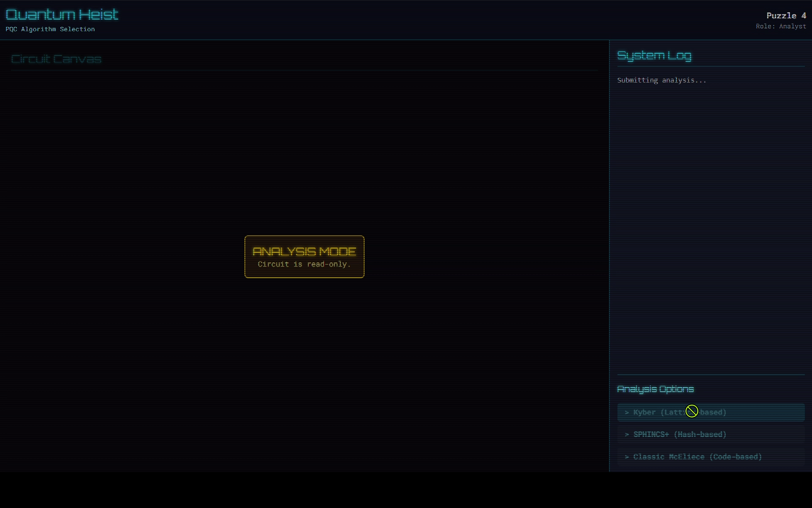
Task: Click the Role: Analyst indicator
Action: click(x=781, y=26)
